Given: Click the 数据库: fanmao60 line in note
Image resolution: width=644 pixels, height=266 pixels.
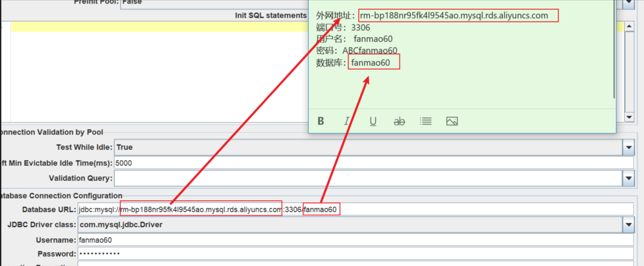Looking at the screenshot, I should click(353, 63).
